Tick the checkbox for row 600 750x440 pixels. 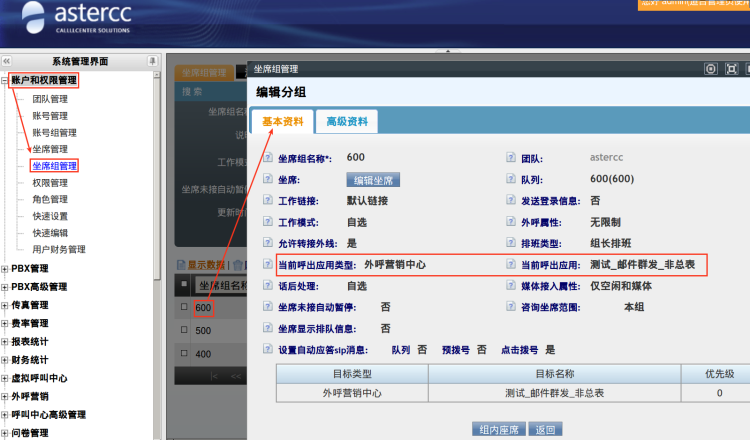[x=183, y=307]
